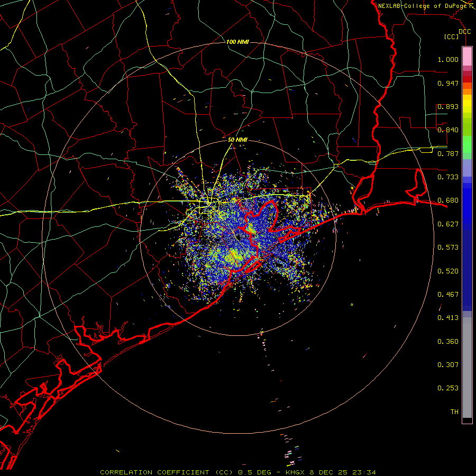
Task: Click the 0.680 scale value
Action: [448, 200]
